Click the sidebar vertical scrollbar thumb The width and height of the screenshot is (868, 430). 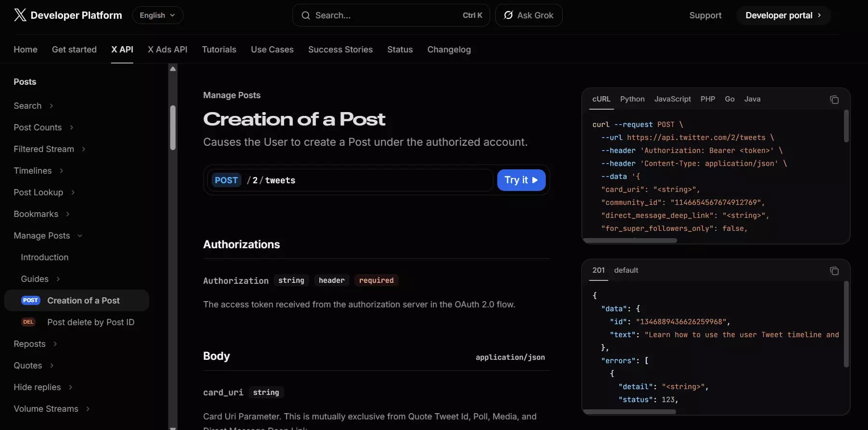click(173, 127)
